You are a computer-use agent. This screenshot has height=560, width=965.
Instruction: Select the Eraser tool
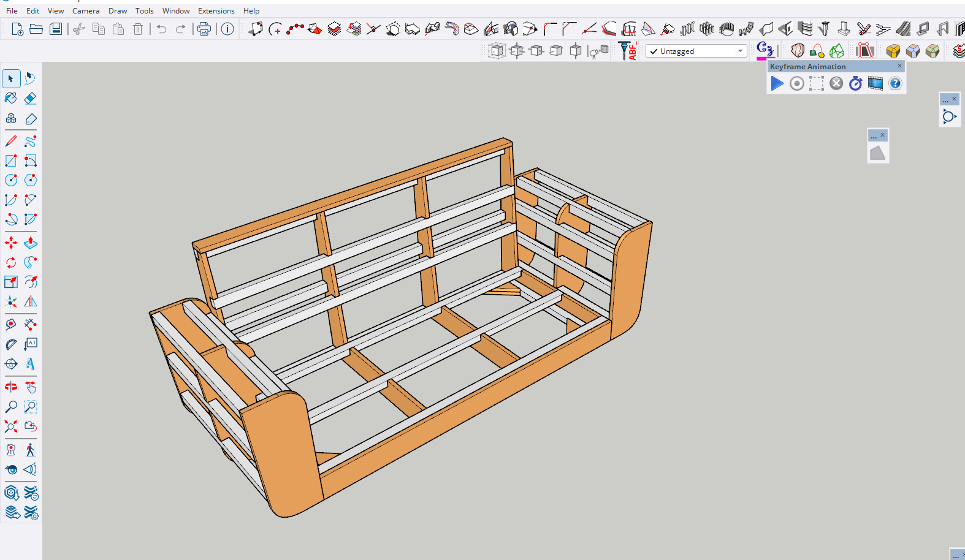(30, 99)
